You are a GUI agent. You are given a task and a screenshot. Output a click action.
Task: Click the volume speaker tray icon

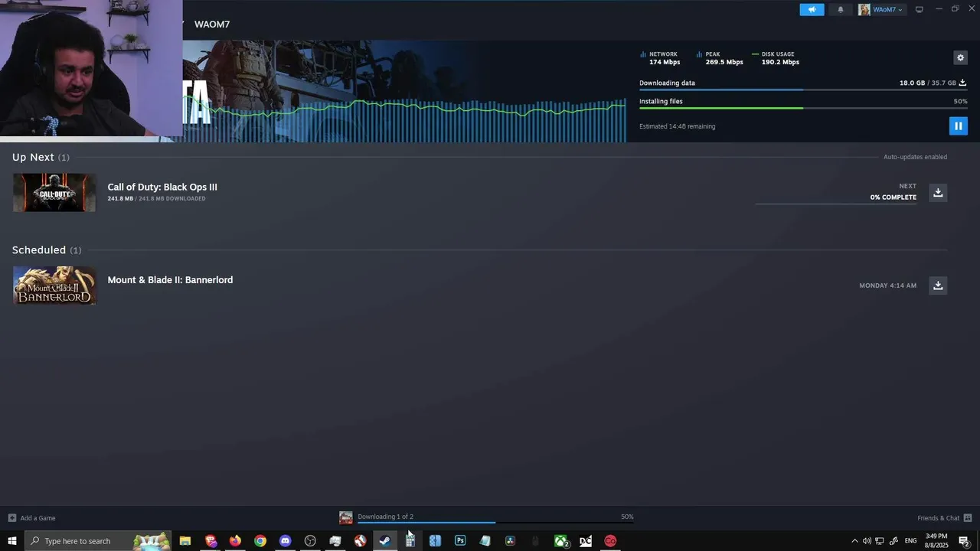click(x=867, y=541)
